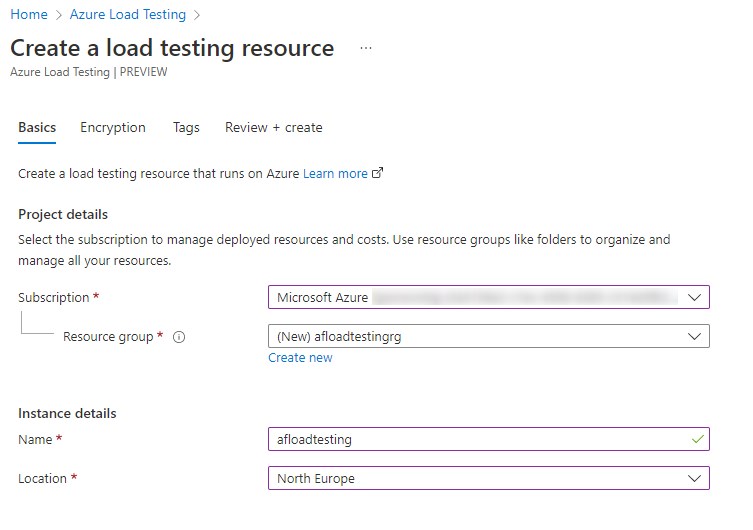
Task: Click Create new under Resource group
Action: (x=300, y=358)
